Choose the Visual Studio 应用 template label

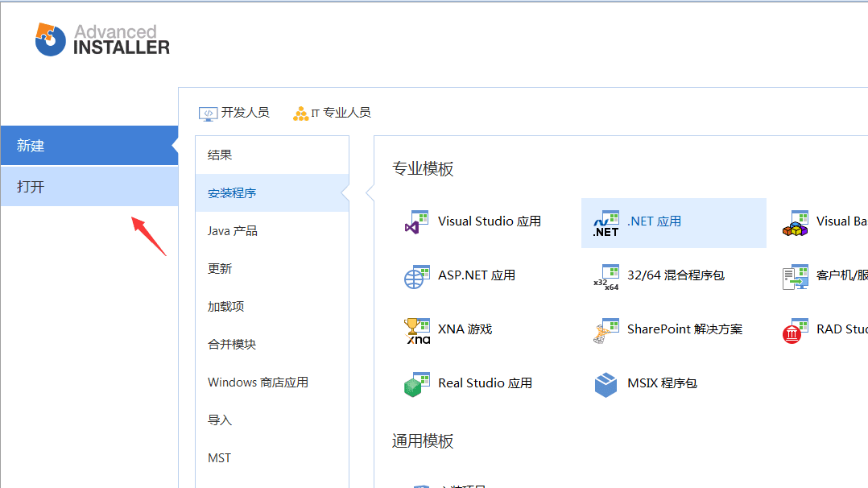490,221
